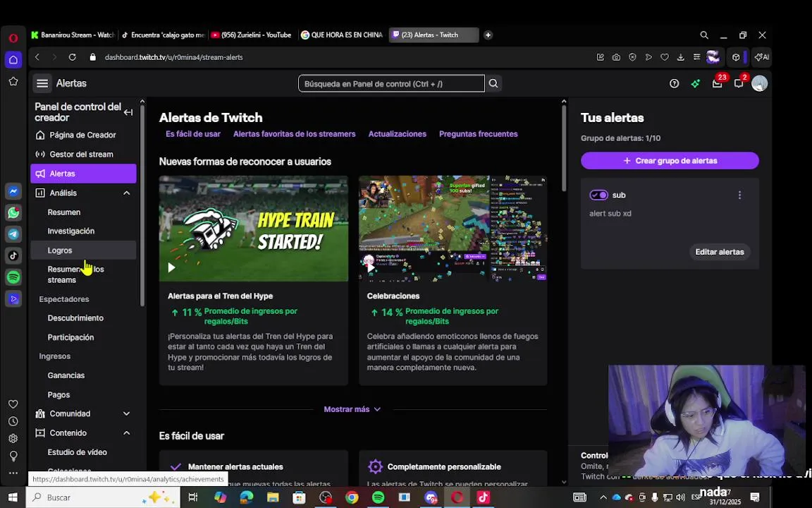Expand Mostrar más section
The width and height of the screenshot is (812, 508).
352,409
